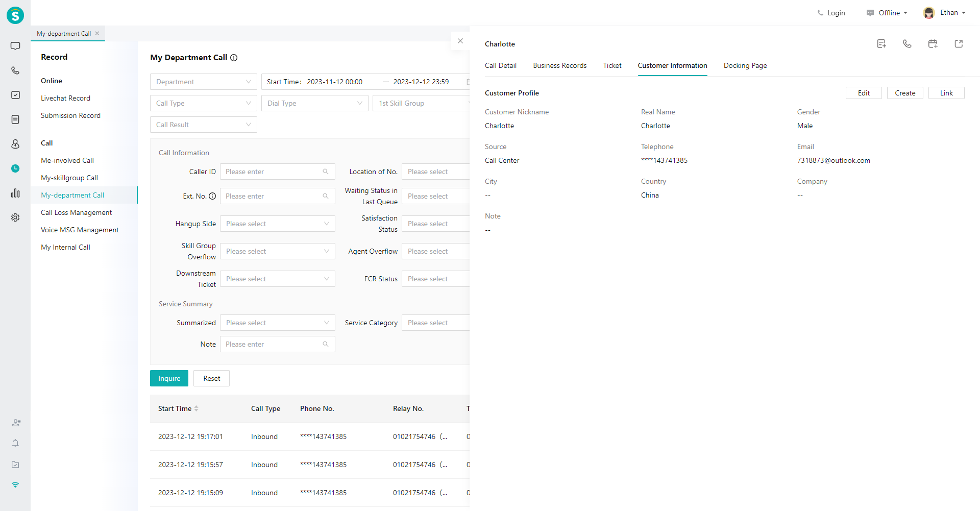Select call row 2023-12-12 19:17:01

[x=310, y=436]
